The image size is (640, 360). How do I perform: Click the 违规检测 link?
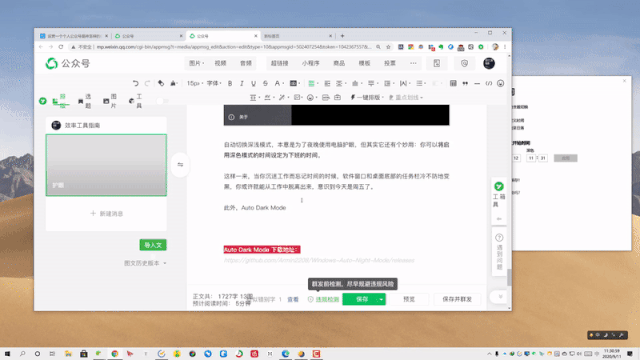(323, 300)
